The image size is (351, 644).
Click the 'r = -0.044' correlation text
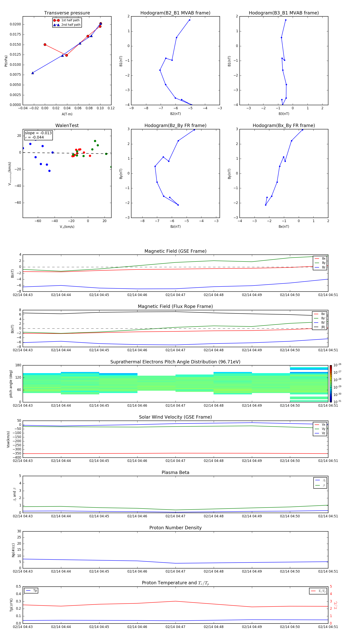tap(34, 137)
